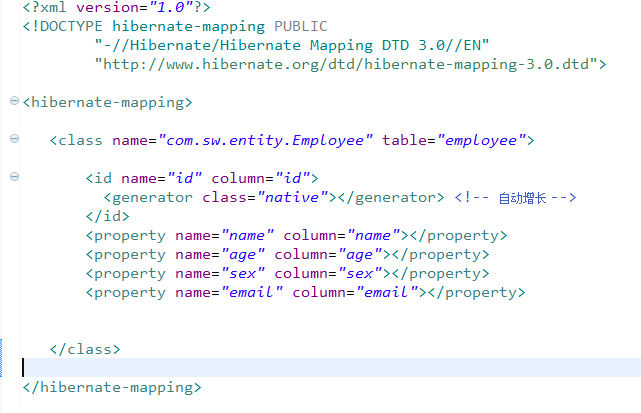641x413 pixels.
Task: Click the column="name" attribute value
Action: point(374,236)
